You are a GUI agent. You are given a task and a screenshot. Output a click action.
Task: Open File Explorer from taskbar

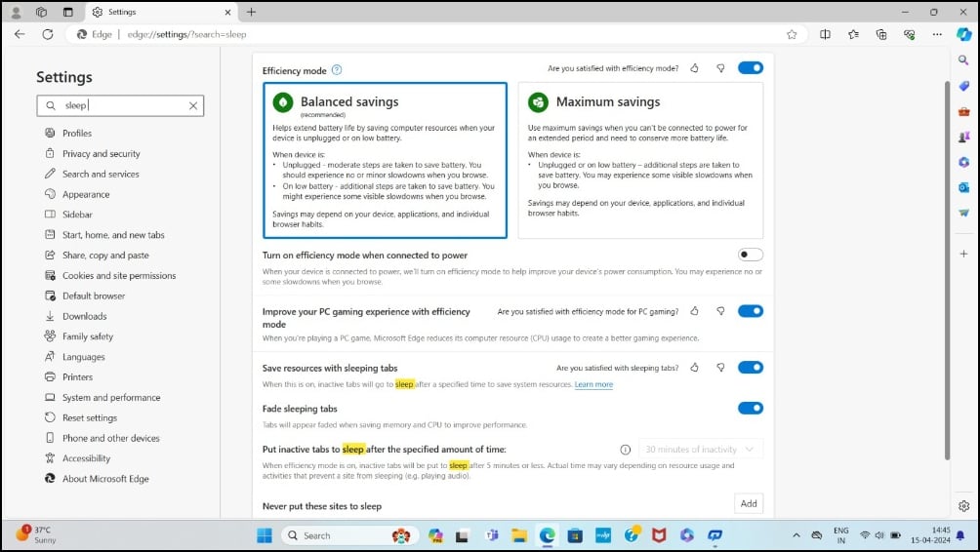518,535
